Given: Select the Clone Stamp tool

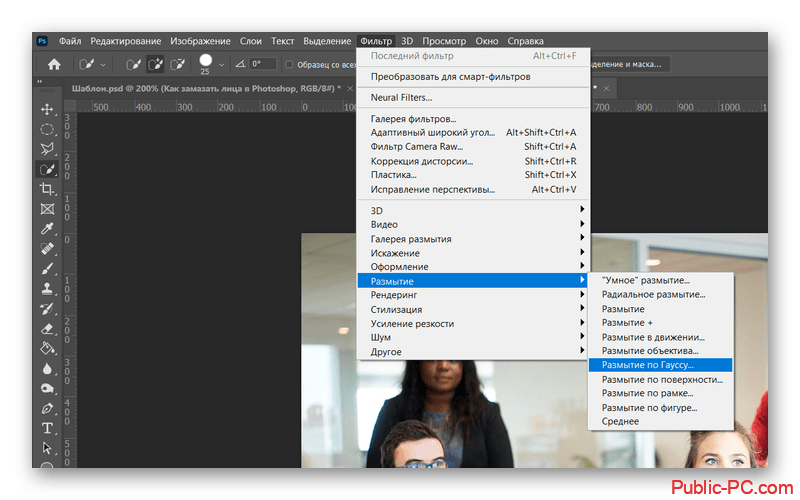Looking at the screenshot, I should point(47,288).
